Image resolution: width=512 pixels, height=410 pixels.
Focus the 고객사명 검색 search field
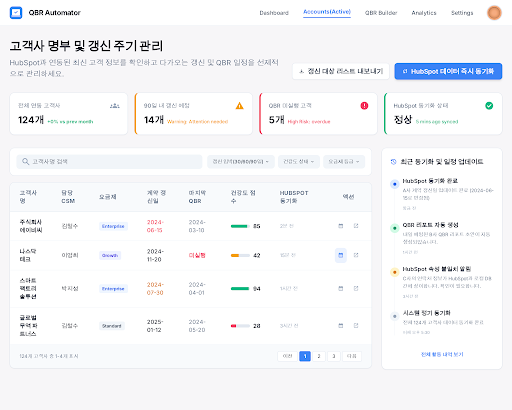pos(109,162)
